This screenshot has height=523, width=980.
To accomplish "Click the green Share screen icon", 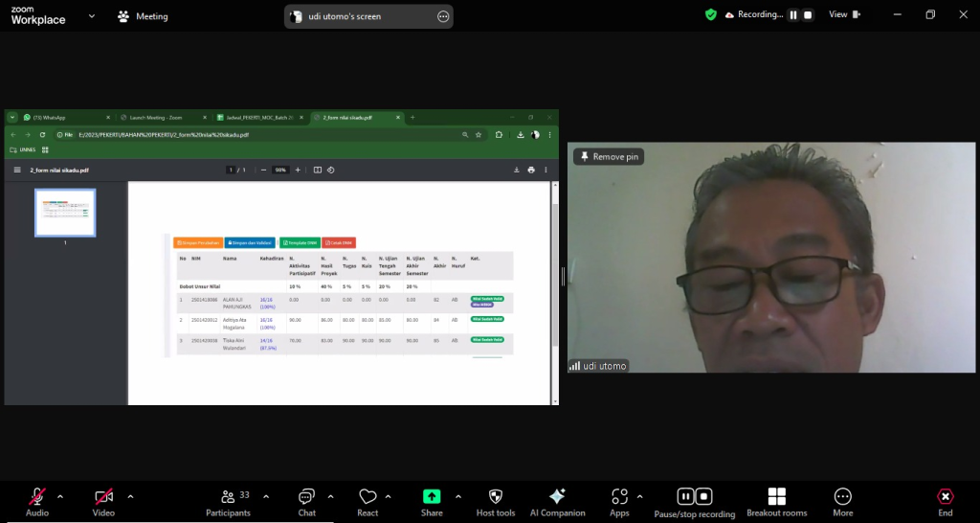I will [x=432, y=497].
